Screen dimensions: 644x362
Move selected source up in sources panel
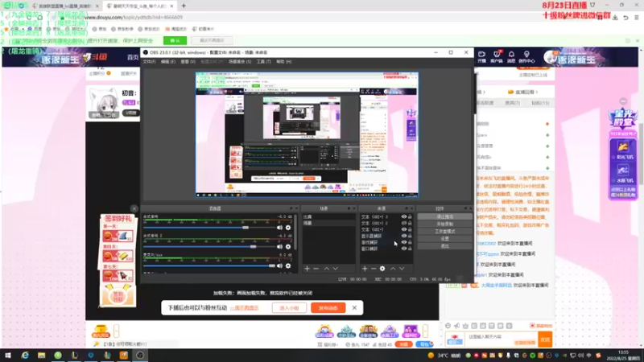coord(393,269)
